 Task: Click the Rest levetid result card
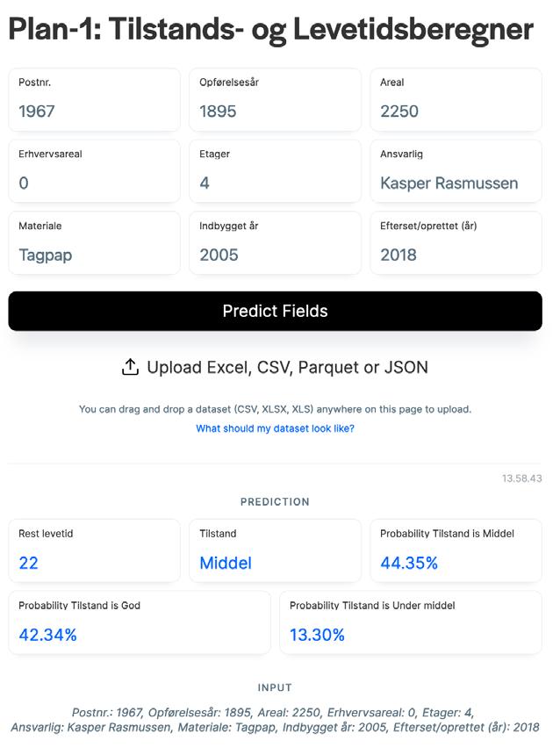click(95, 550)
